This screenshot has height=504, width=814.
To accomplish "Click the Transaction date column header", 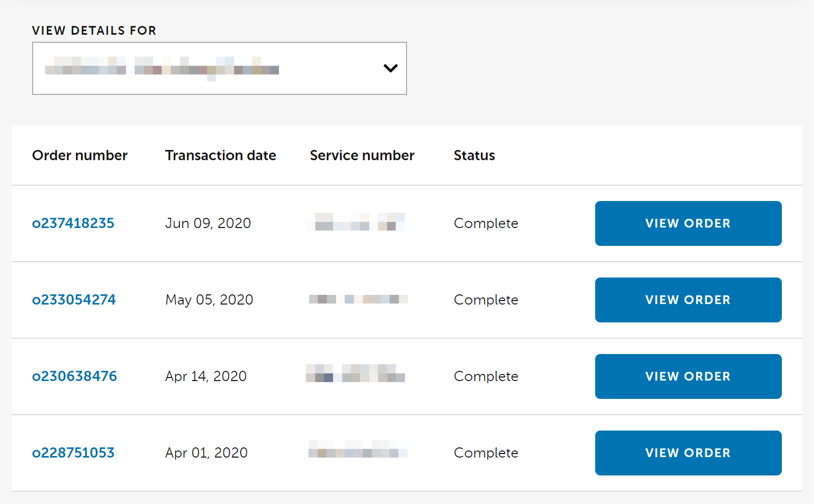I will [x=220, y=155].
